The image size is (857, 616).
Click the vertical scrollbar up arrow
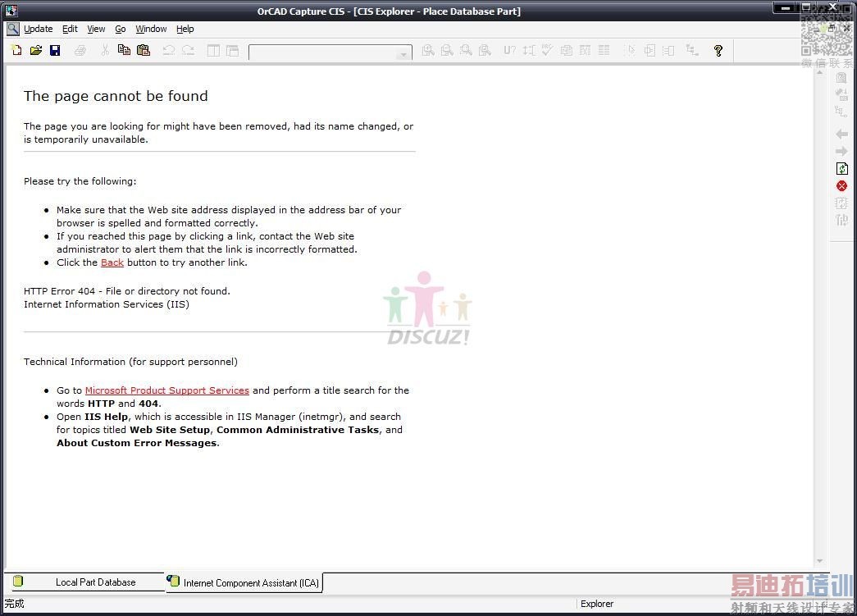[x=819, y=72]
